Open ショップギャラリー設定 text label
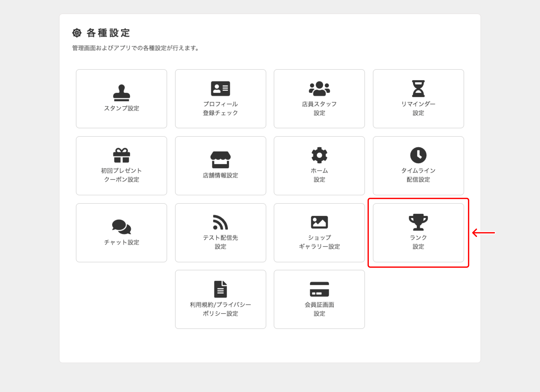Viewport: 540px width, 392px height. 319,242
